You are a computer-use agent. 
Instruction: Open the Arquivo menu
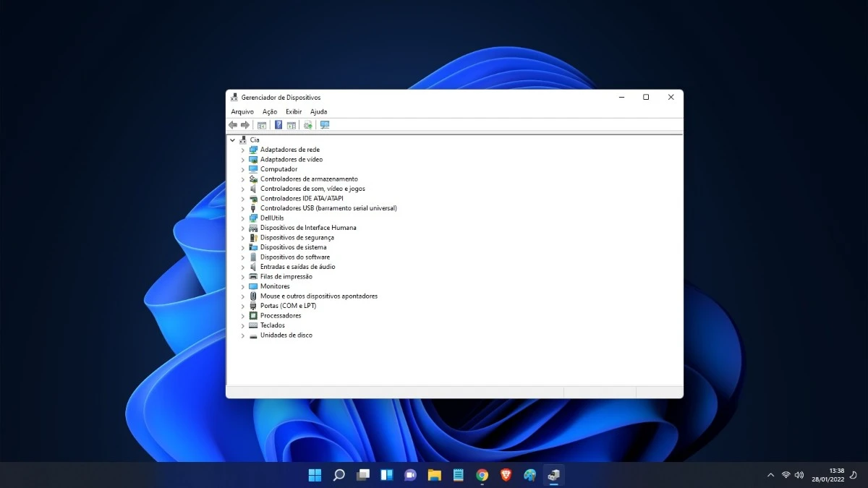point(242,112)
